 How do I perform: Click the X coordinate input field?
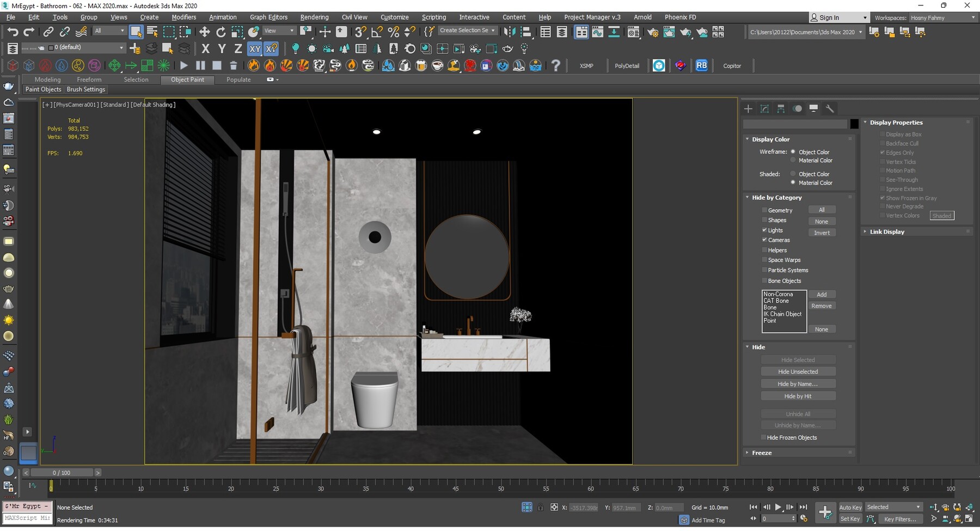(583, 507)
